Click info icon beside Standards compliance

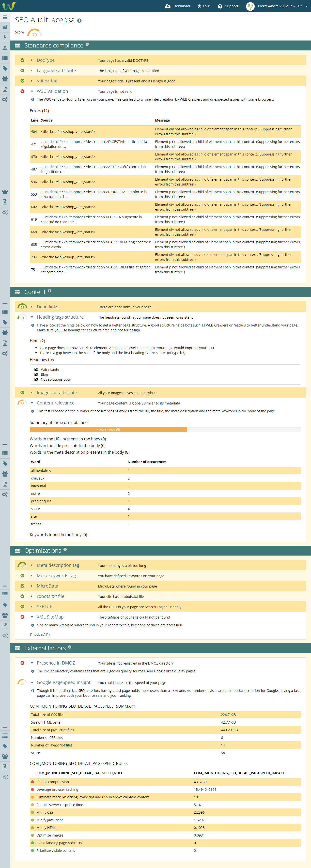[87, 44]
